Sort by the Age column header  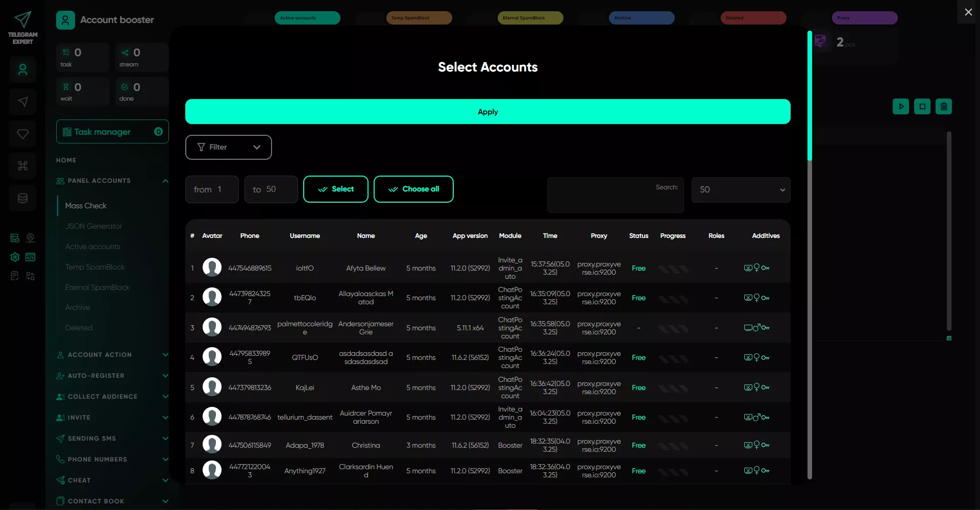[x=421, y=236]
